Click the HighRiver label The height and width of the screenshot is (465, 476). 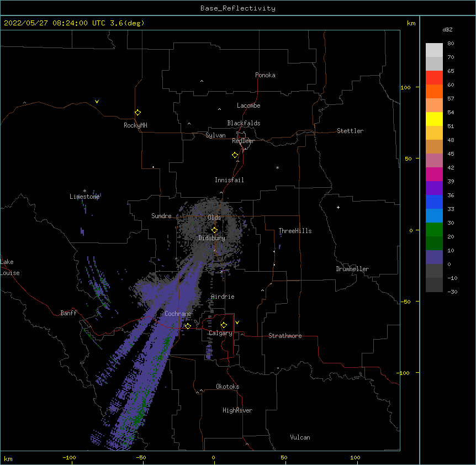click(x=237, y=410)
